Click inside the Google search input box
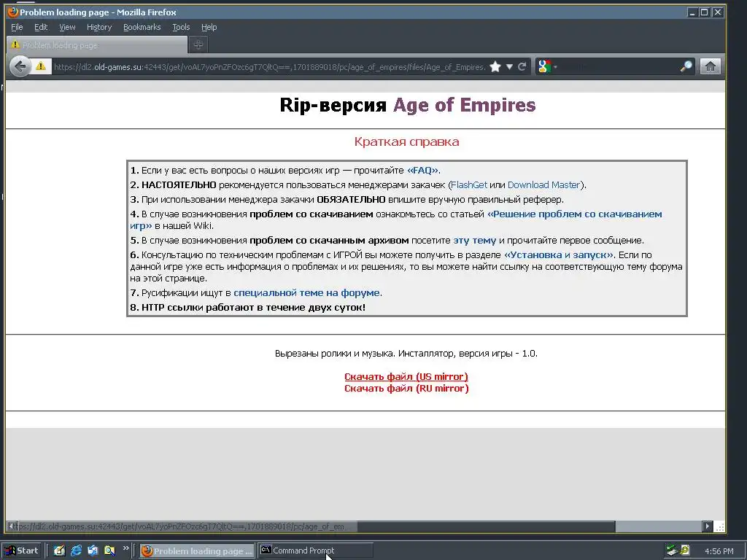747x560 pixels. click(619, 66)
